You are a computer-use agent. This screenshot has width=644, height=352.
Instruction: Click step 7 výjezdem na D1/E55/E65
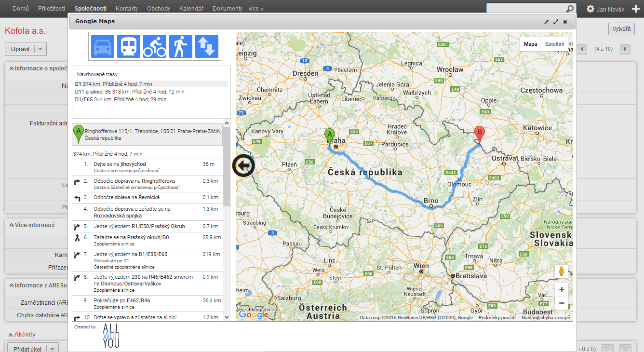[x=148, y=260]
